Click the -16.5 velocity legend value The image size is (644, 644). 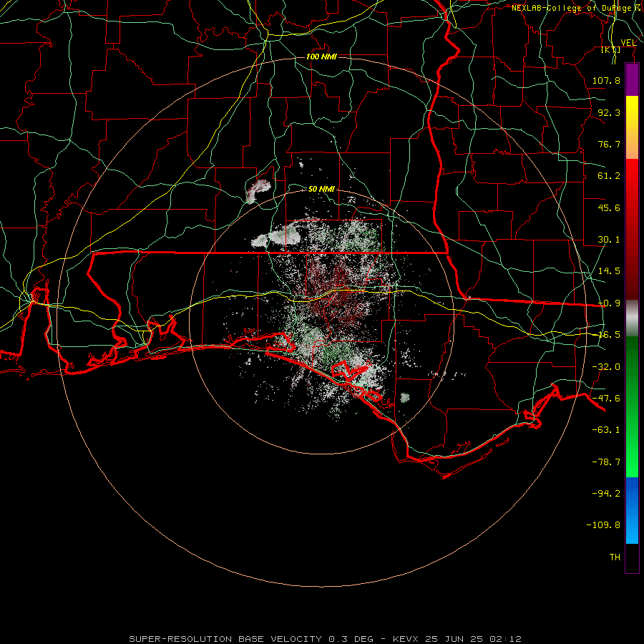[609, 335]
